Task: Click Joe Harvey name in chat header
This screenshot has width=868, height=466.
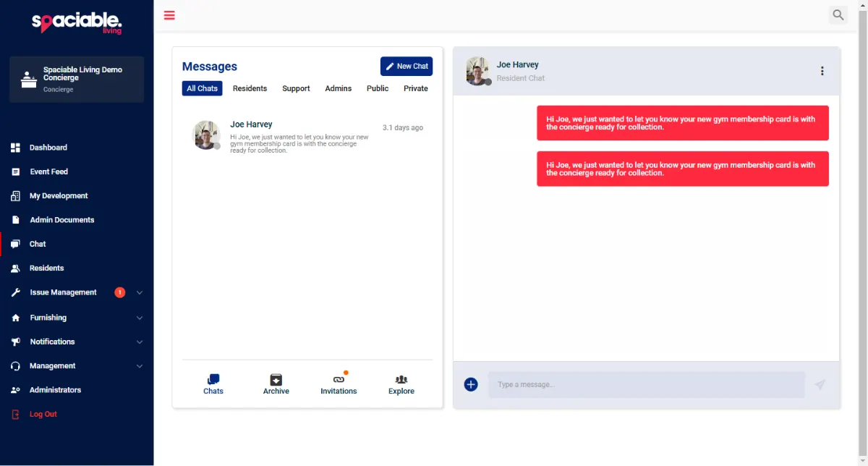Action: coord(518,65)
